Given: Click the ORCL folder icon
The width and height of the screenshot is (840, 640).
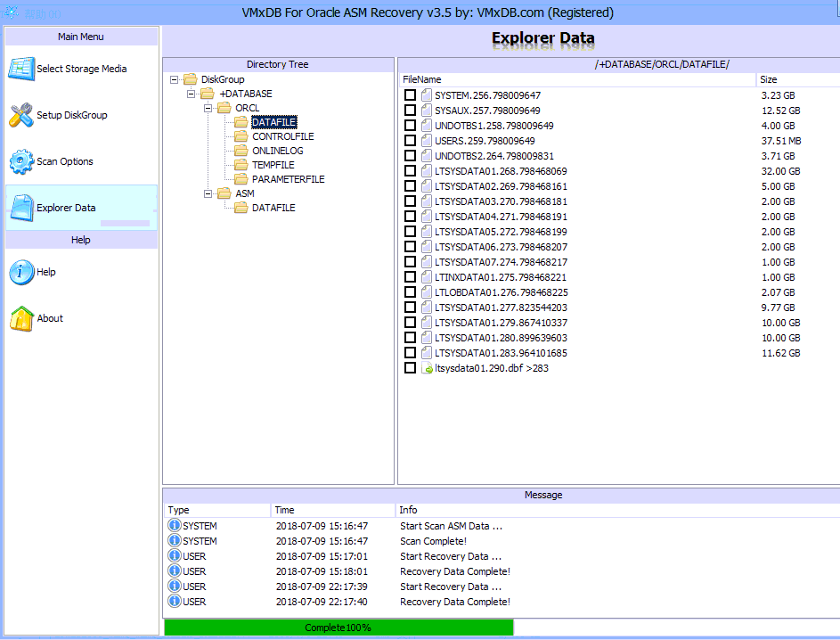Looking at the screenshot, I should [224, 108].
